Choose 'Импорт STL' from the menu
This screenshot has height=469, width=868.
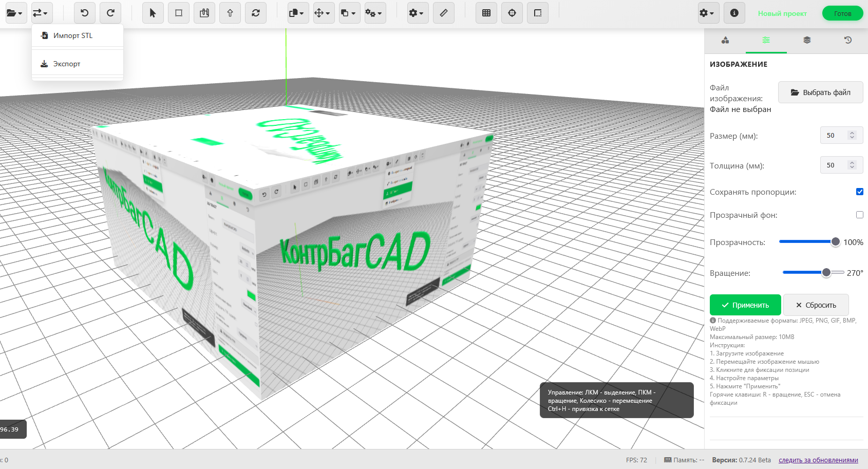click(73, 36)
